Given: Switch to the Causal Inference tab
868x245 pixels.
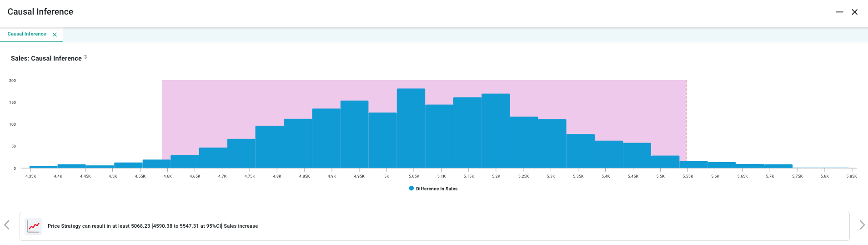Looking at the screenshot, I should (x=27, y=34).
